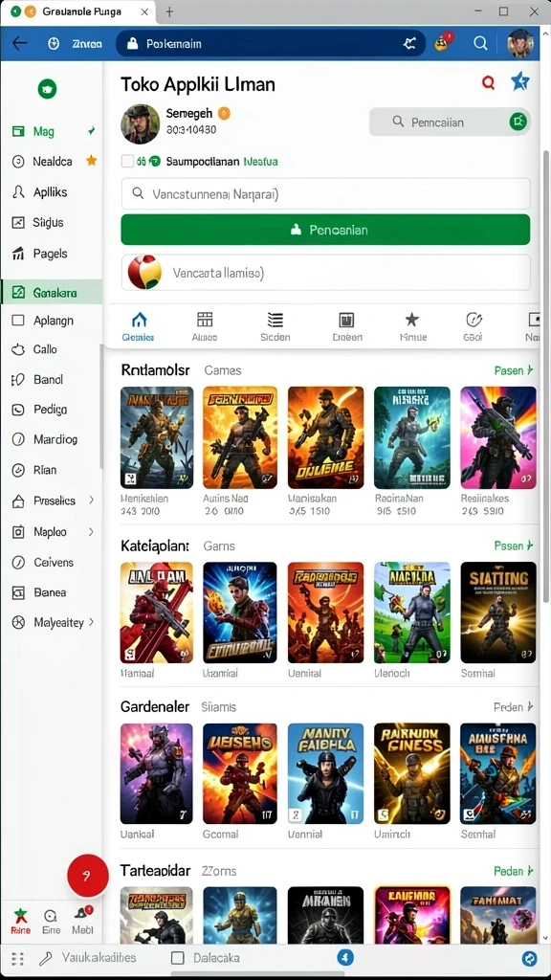Select Apliiks in the sidebar
Screen dimensions: 551x980
coord(52,192)
